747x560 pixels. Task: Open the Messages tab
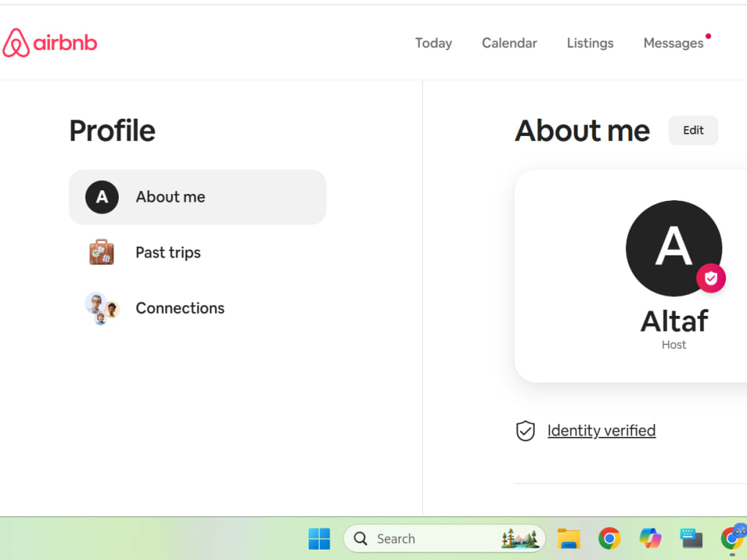[x=673, y=43]
